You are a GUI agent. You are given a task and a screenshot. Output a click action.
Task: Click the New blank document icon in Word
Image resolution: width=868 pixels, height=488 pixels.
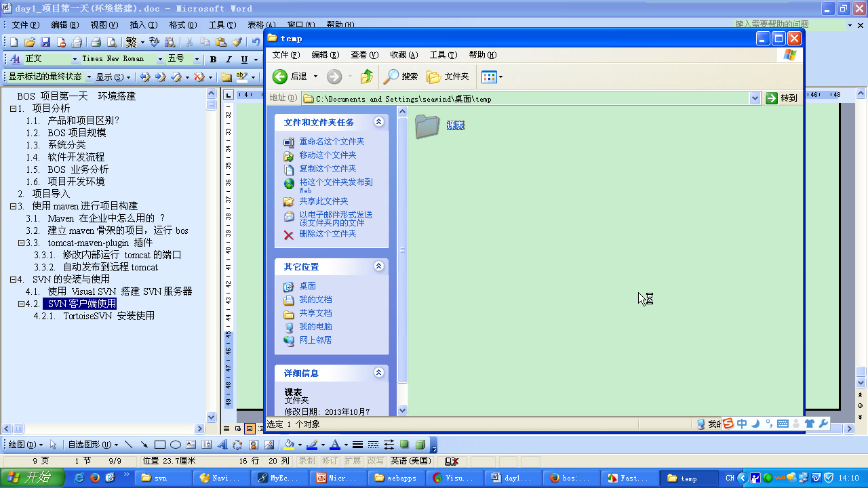coord(14,42)
